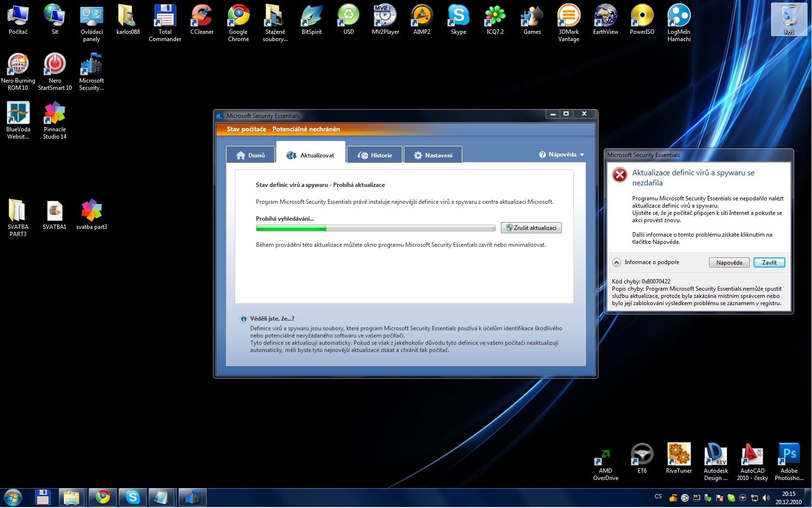Switch to the Domů tab
Viewport: 812px width, 508px height.
click(251, 155)
